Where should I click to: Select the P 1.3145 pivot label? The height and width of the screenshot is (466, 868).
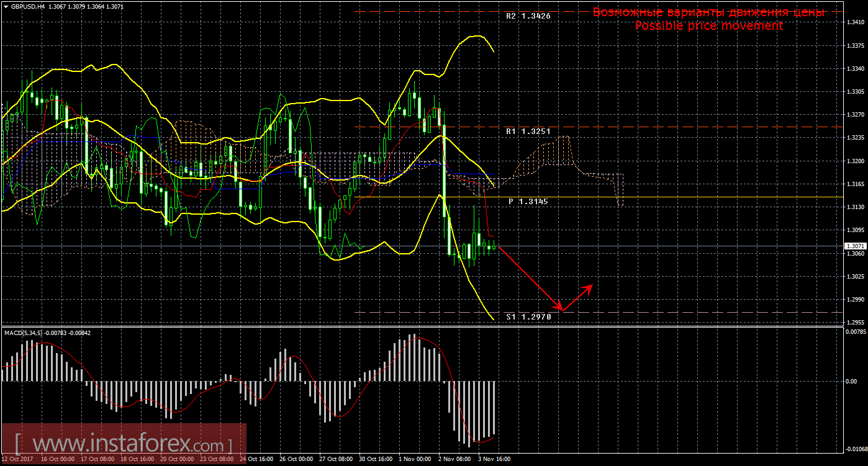click(528, 202)
